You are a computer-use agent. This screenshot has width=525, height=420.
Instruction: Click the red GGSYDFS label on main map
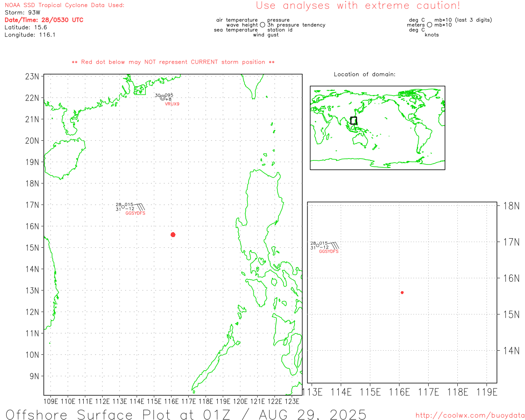click(135, 213)
